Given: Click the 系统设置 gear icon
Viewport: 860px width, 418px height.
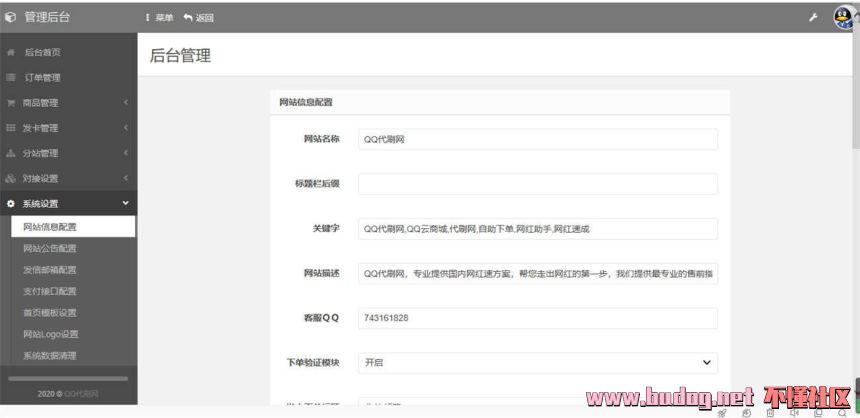Looking at the screenshot, I should [x=10, y=204].
